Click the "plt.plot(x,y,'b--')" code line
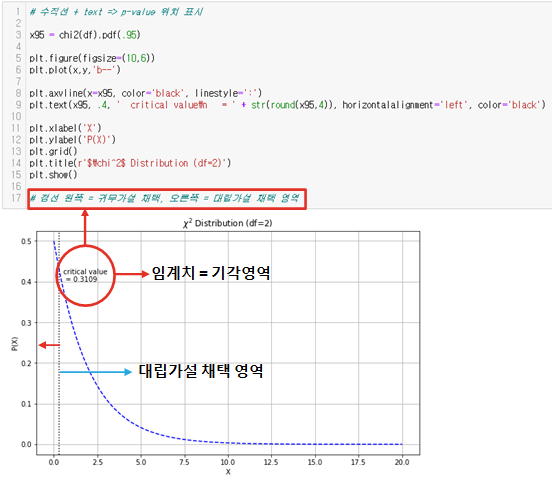The height and width of the screenshot is (482, 552). (x=75, y=70)
